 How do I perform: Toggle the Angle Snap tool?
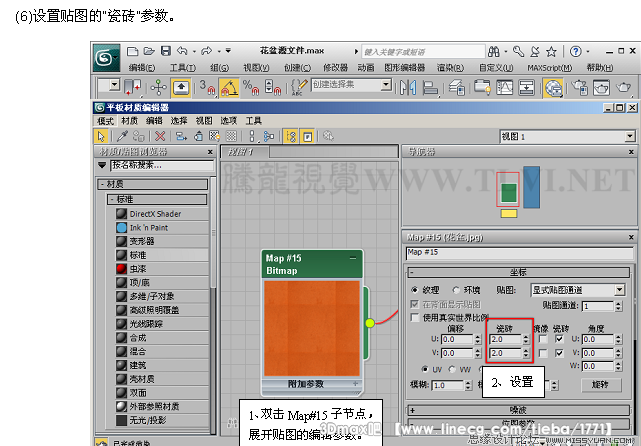coord(229,87)
